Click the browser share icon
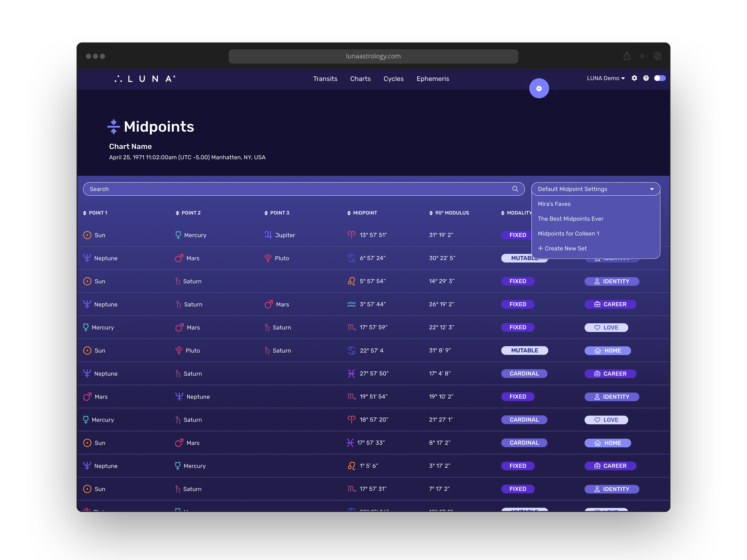This screenshot has width=747, height=560. click(x=627, y=56)
